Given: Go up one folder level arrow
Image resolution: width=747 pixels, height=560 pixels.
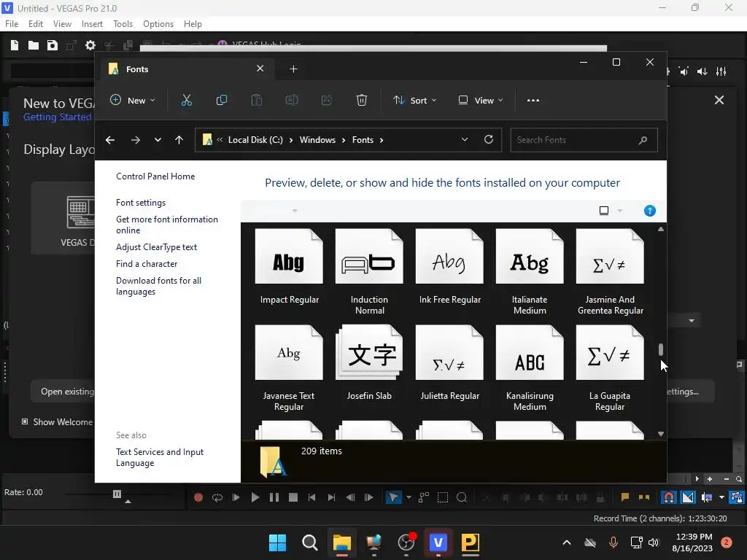Looking at the screenshot, I should click(x=179, y=140).
